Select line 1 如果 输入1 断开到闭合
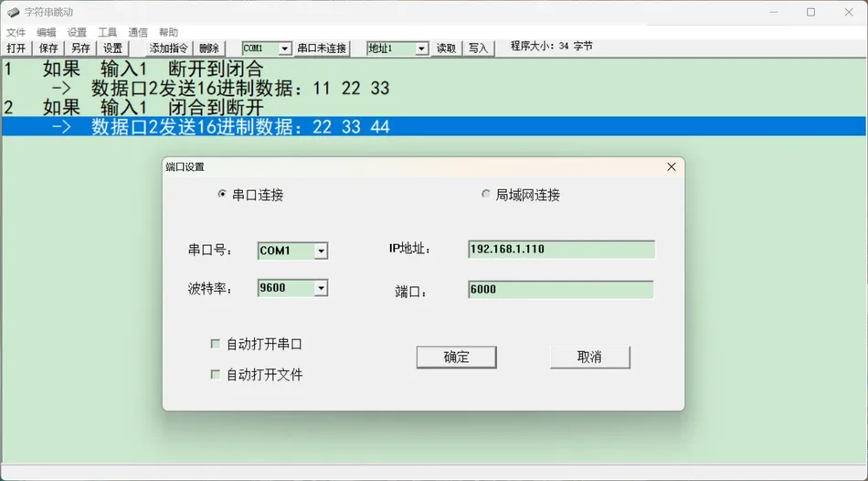The width and height of the screenshot is (868, 481). point(434,69)
